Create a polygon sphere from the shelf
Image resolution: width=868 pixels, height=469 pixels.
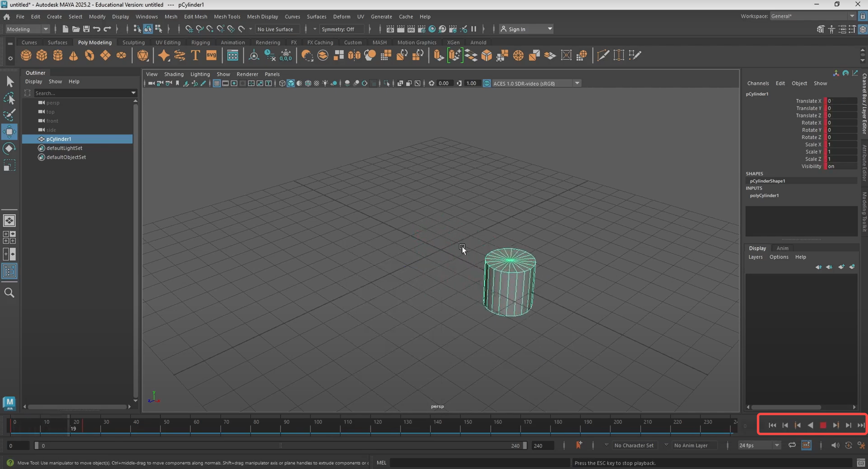pyautogui.click(x=26, y=55)
